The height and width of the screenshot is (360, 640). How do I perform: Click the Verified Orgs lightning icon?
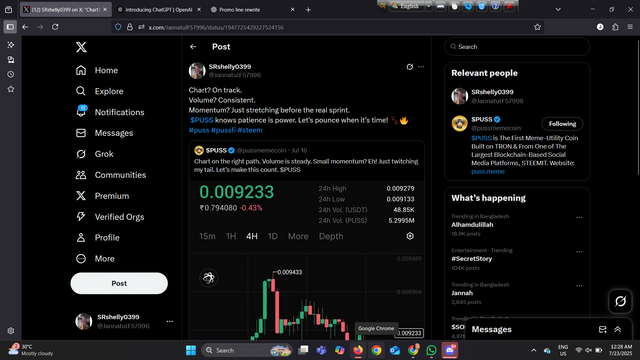click(81, 217)
